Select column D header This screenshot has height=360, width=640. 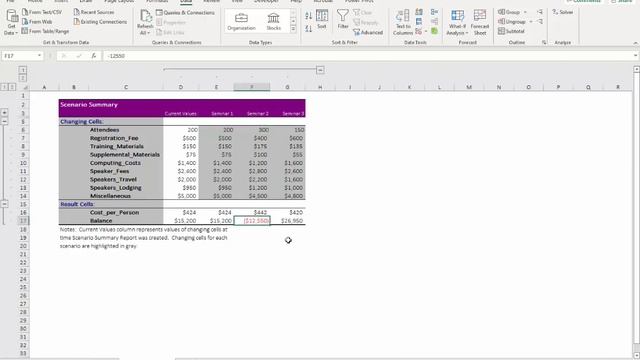coord(180,87)
